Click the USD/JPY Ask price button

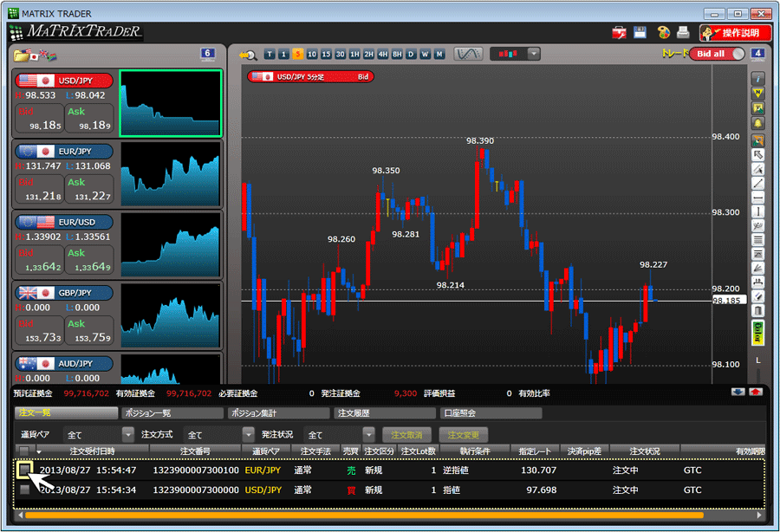(x=89, y=119)
